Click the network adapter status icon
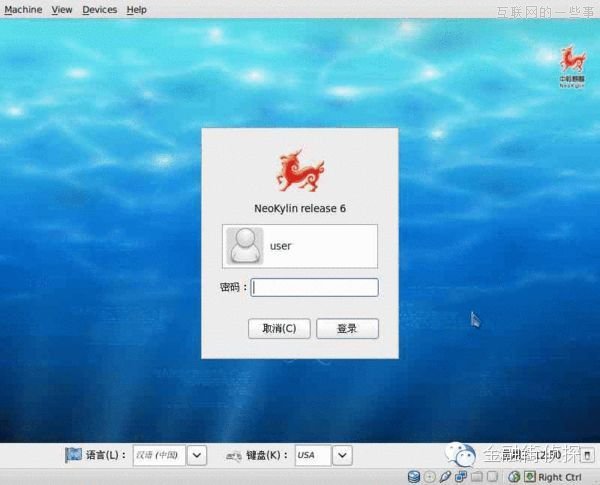 [462, 477]
